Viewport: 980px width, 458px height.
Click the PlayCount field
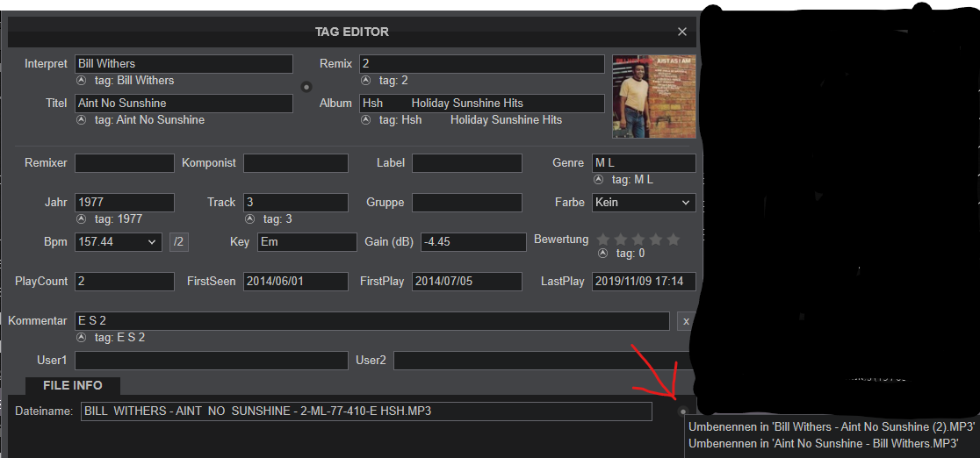125,281
